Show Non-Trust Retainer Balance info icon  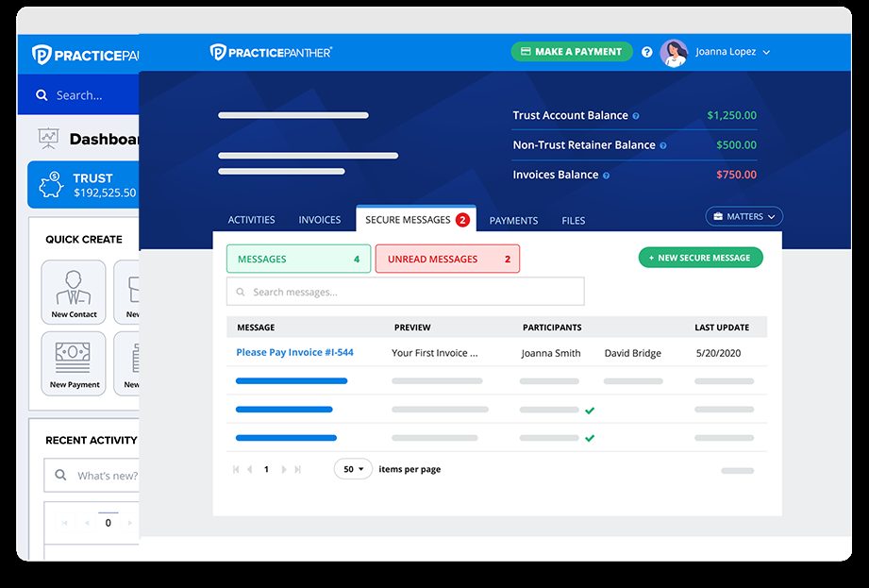click(662, 145)
